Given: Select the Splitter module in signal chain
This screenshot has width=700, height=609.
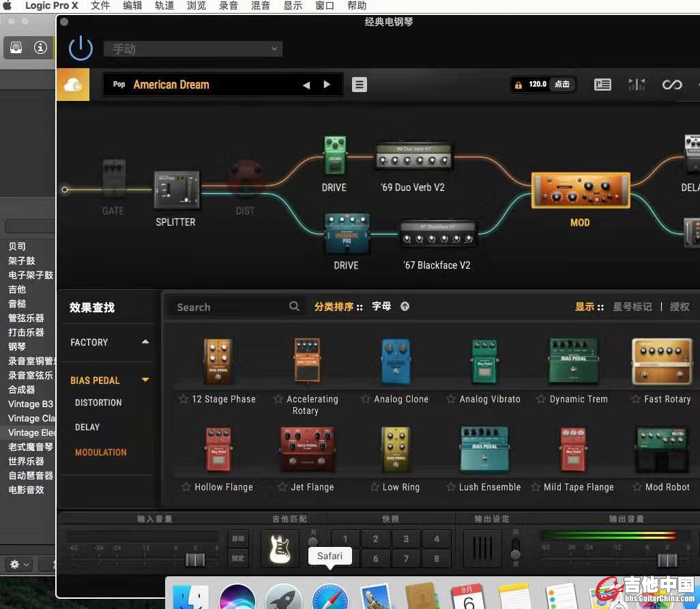Looking at the screenshot, I should (176, 190).
